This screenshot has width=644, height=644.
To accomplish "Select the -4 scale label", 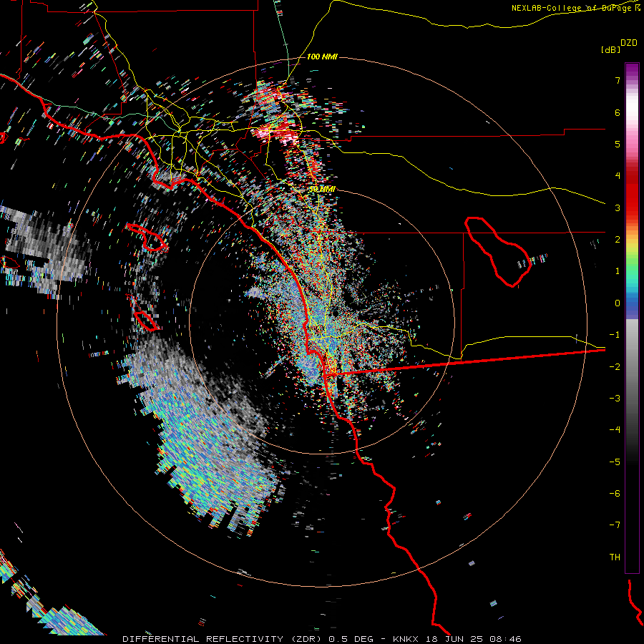I will [x=615, y=430].
